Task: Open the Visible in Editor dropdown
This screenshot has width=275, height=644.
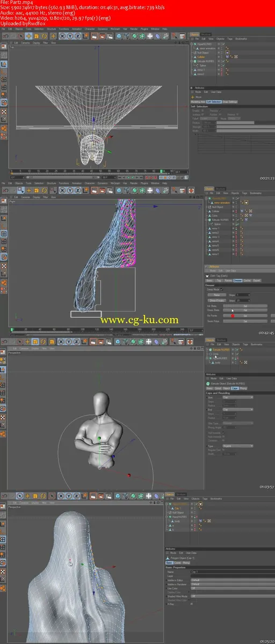Action: pyautogui.click(x=233, y=580)
